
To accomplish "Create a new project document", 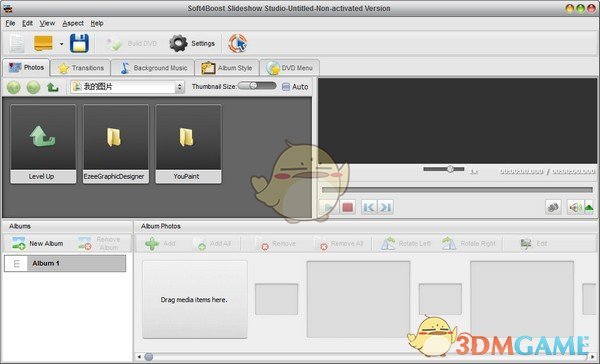I will (x=17, y=43).
